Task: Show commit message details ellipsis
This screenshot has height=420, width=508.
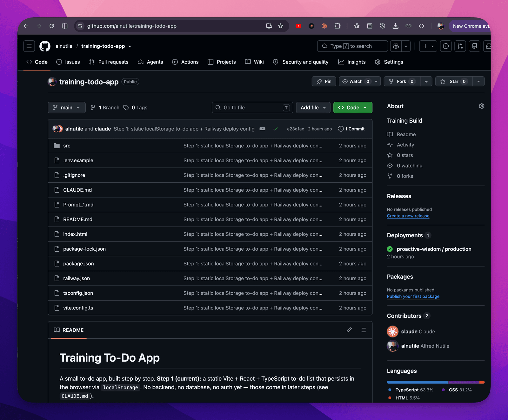Action: 263,129
